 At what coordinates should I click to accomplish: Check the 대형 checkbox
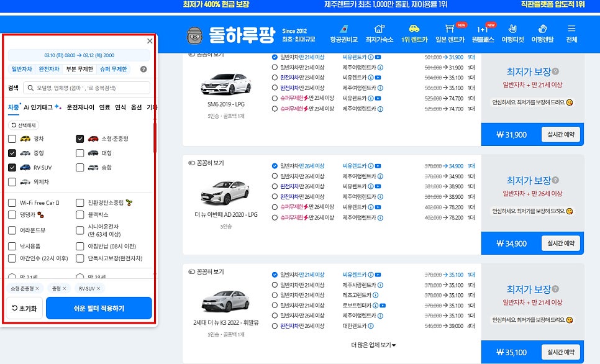(80, 153)
